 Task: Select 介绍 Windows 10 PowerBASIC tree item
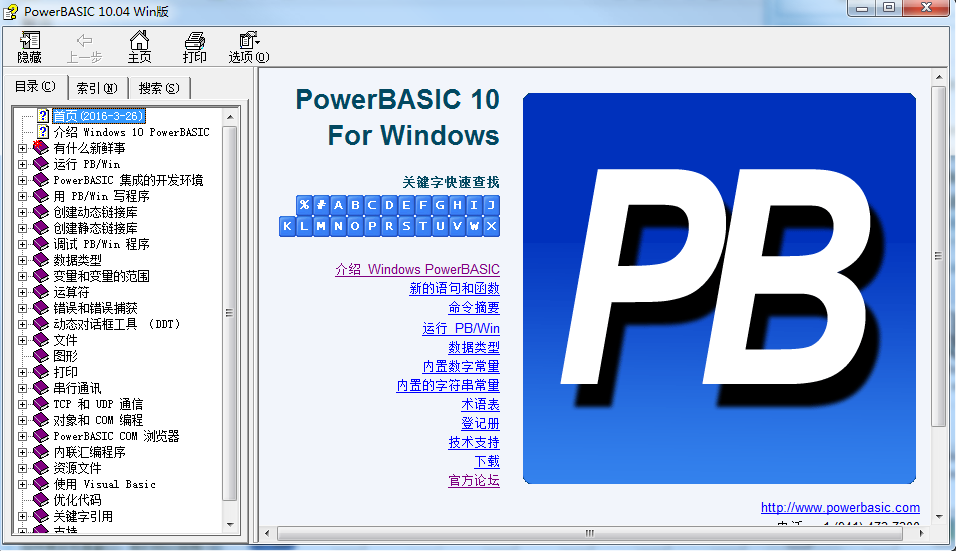[x=131, y=132]
